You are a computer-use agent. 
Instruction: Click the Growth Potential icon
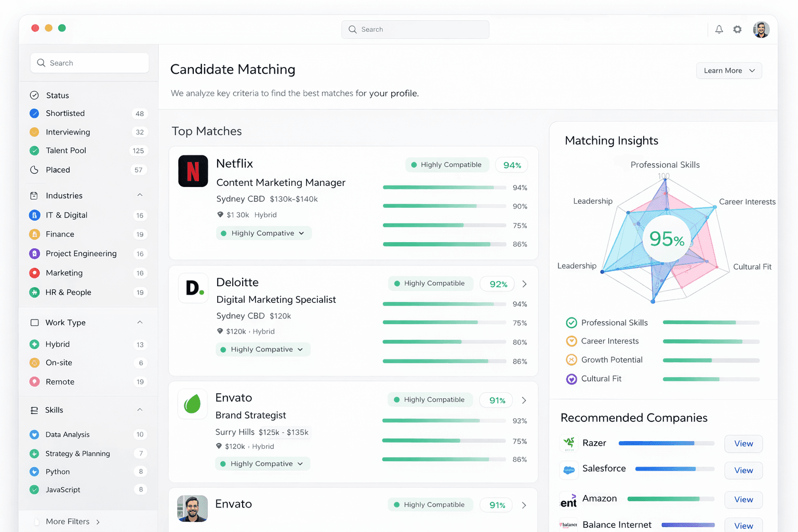point(571,360)
